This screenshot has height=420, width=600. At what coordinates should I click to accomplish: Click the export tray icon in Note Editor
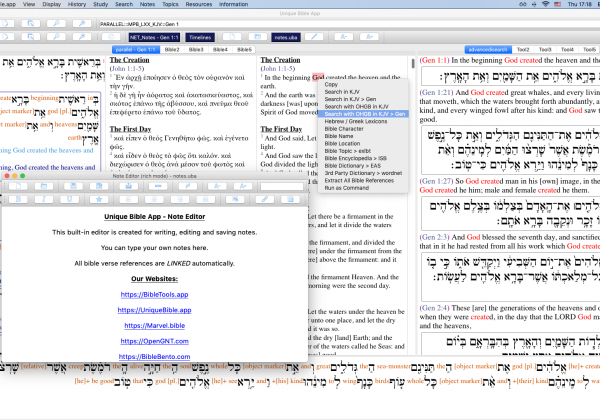pos(129,186)
